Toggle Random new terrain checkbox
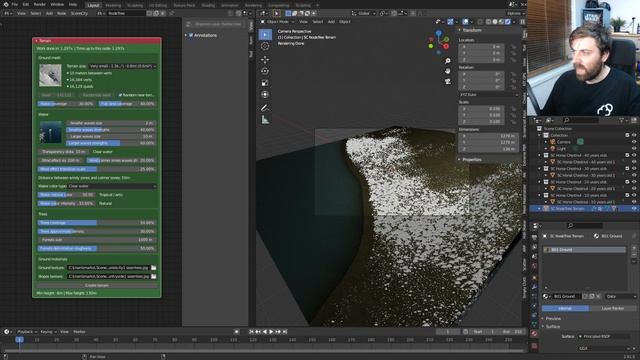 click(120, 95)
